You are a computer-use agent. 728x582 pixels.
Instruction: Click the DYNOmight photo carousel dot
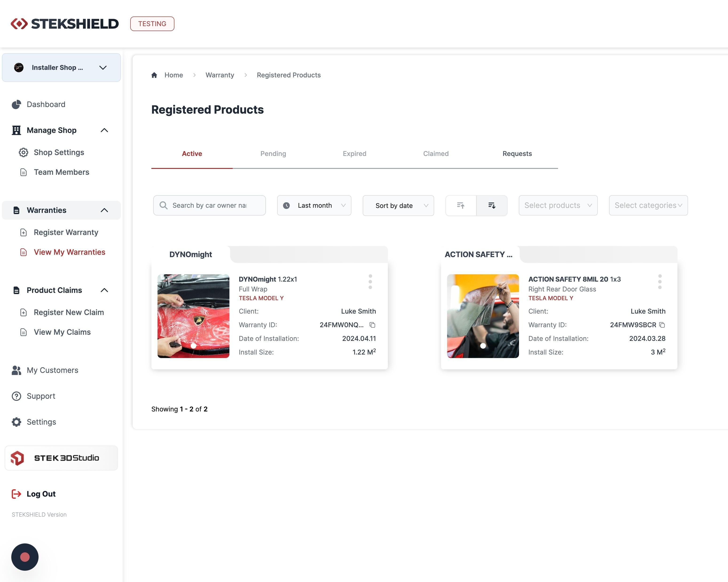coord(193,346)
